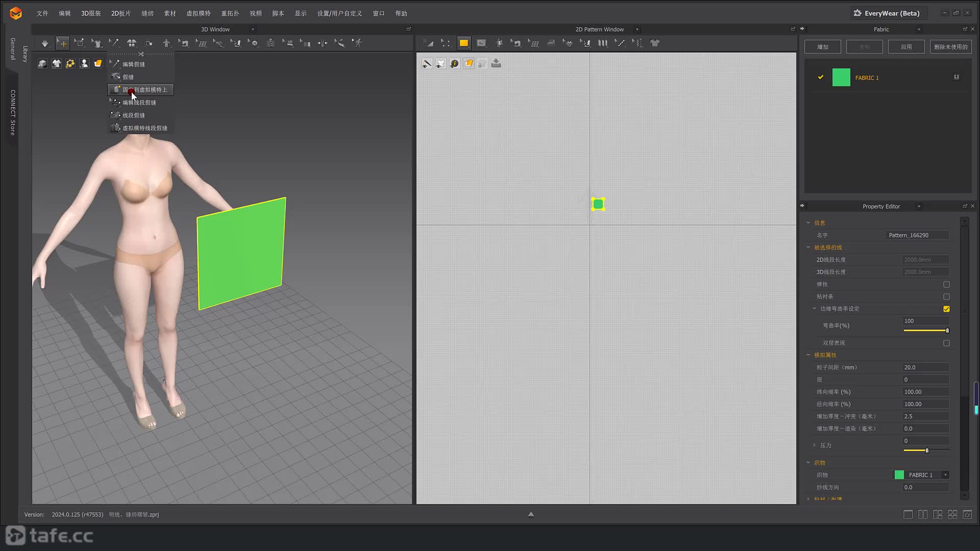This screenshot has width=980, height=551.
Task: Click the EveryWear application logo
Action: (16, 13)
